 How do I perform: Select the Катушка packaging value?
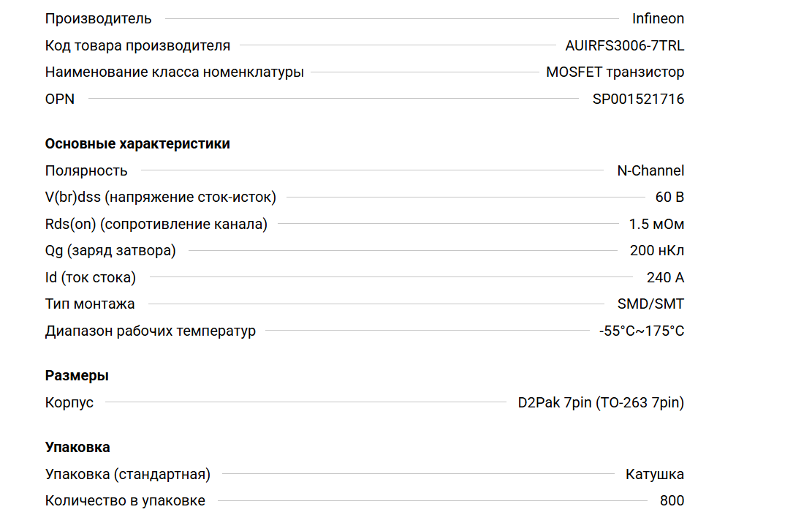654,475
